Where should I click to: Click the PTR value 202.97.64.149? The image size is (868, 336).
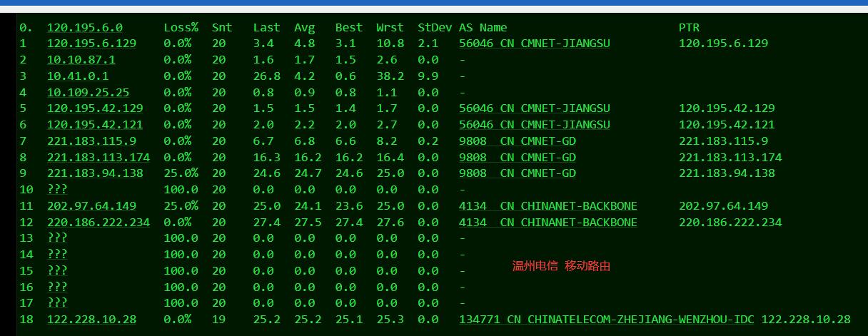[723, 205]
